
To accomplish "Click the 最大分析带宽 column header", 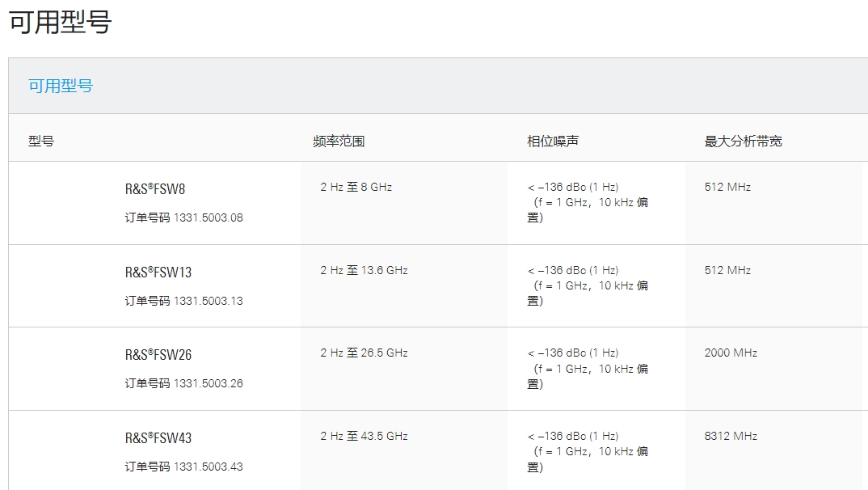I will point(743,142).
